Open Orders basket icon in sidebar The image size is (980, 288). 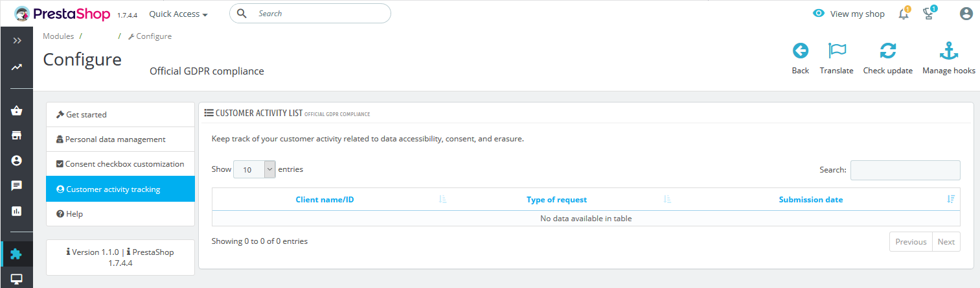coord(17,111)
